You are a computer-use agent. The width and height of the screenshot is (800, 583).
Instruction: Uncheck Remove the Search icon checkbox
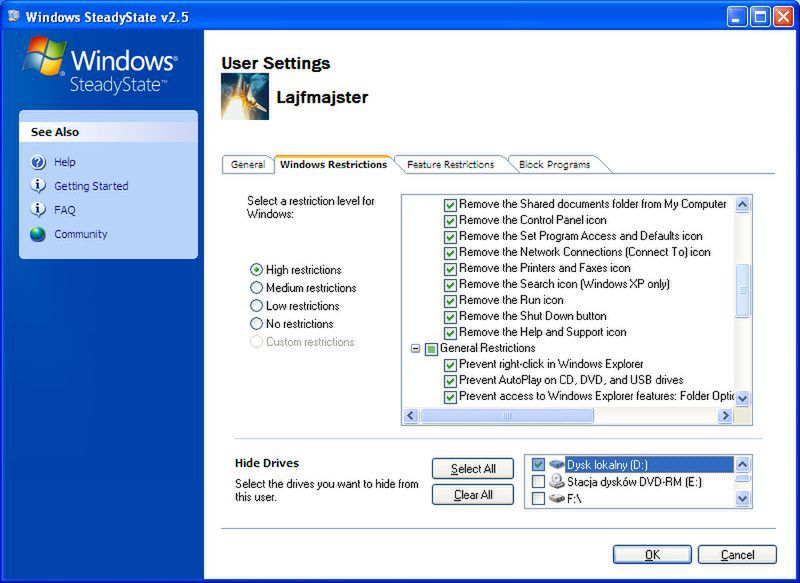pos(450,285)
